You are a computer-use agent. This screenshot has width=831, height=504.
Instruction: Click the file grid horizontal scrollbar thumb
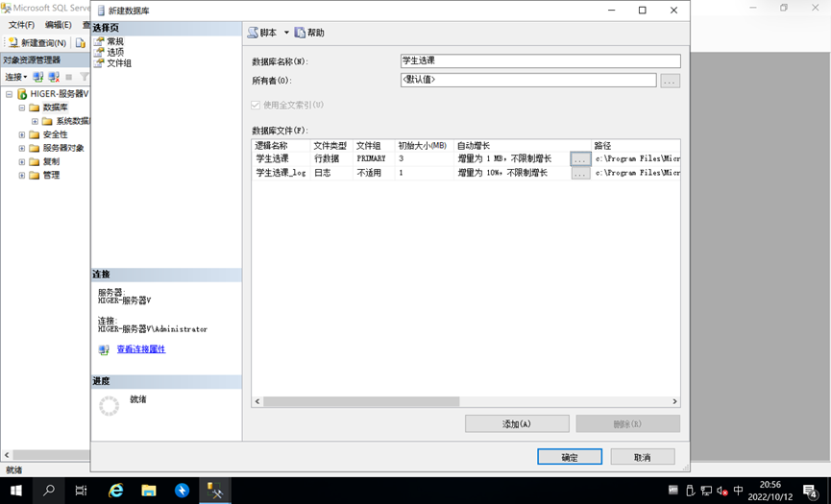coord(361,401)
